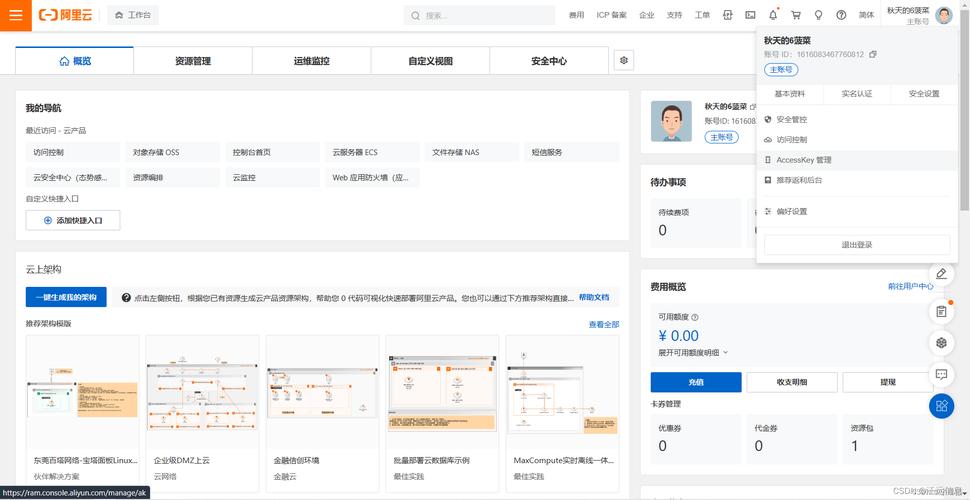The width and height of the screenshot is (970, 500).
Task: Select 偏好设置 menu entry
Action: pyautogui.click(x=857, y=212)
